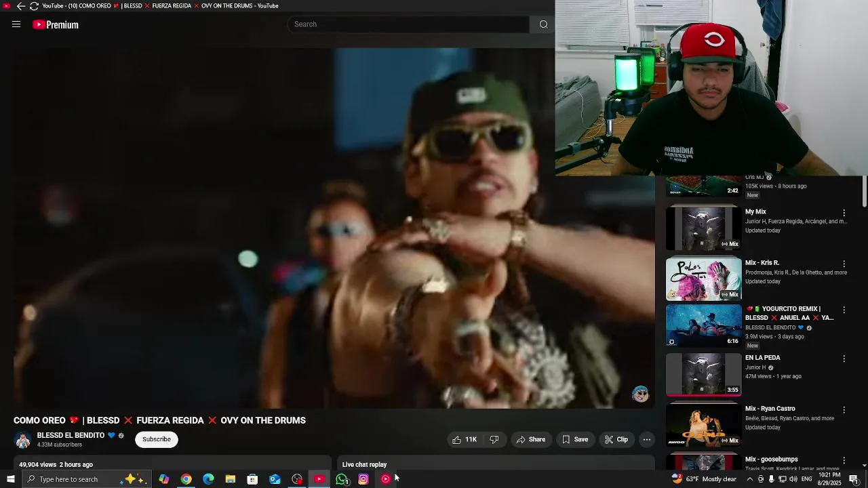The height and width of the screenshot is (488, 868).
Task: Open network settings tray icon
Action: 783,479
